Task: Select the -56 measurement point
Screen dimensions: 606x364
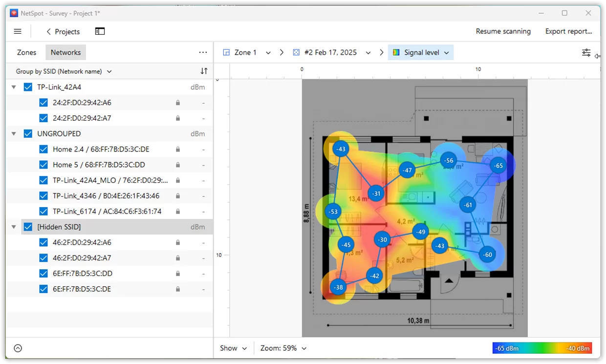Action: pos(449,160)
